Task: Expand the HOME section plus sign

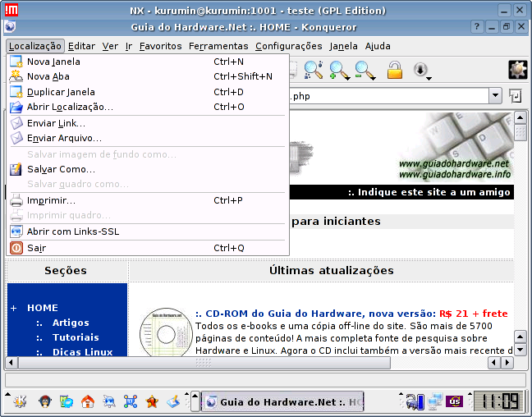Action: click(x=14, y=308)
